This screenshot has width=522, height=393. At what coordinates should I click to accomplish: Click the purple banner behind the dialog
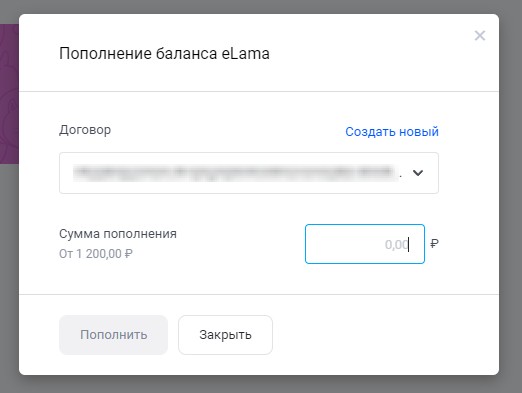pyautogui.click(x=9, y=94)
